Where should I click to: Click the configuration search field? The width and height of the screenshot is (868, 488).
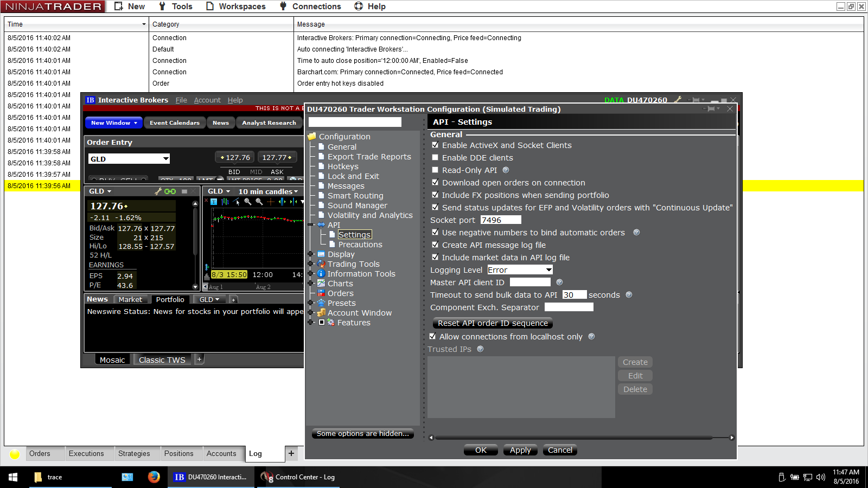(355, 122)
